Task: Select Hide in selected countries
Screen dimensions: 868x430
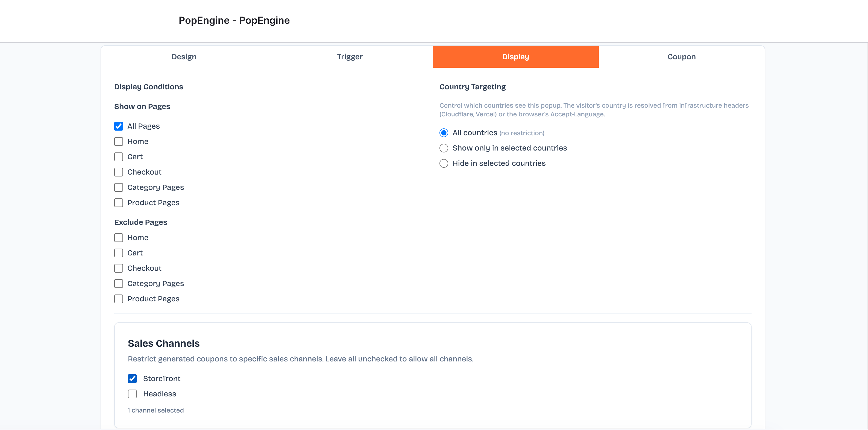Action: tap(444, 163)
